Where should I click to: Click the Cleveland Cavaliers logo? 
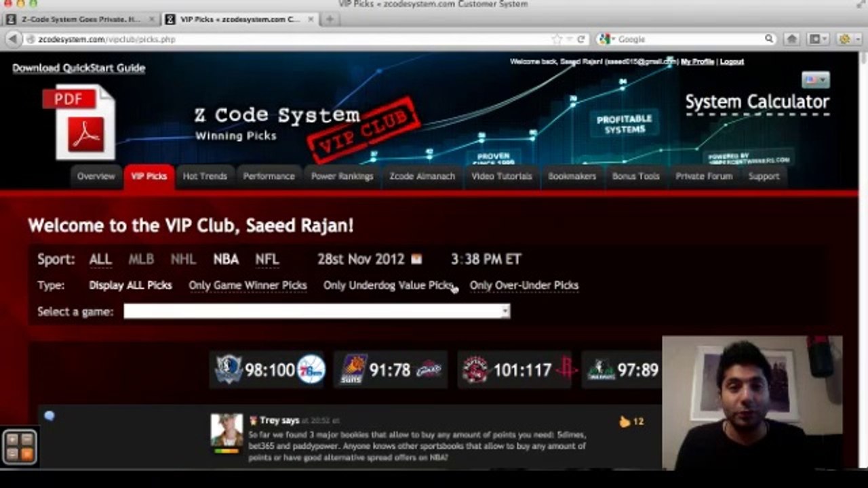(429, 370)
